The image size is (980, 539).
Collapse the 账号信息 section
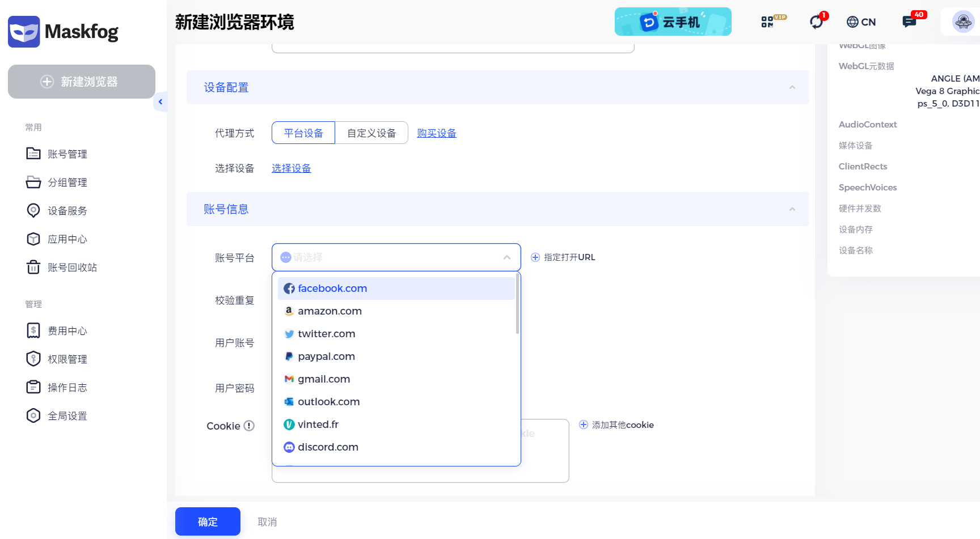pos(792,209)
